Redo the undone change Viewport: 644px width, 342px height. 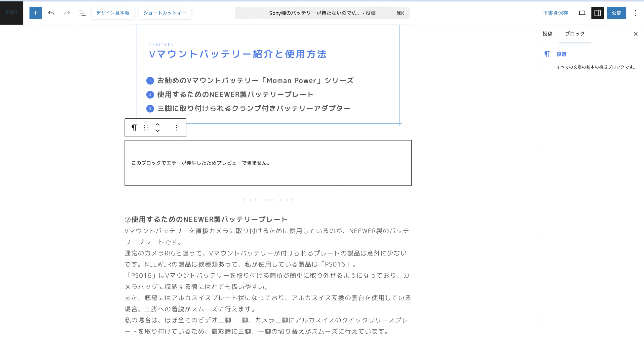click(67, 13)
